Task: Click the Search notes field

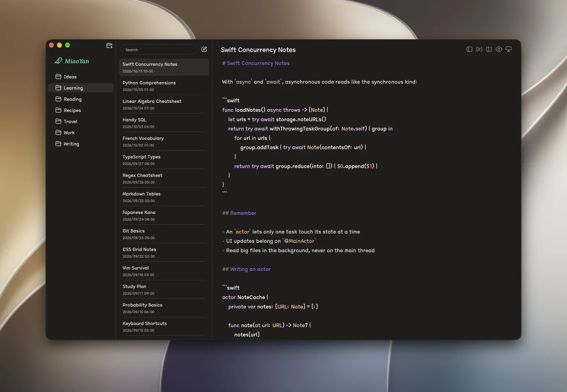Action: click(x=159, y=50)
